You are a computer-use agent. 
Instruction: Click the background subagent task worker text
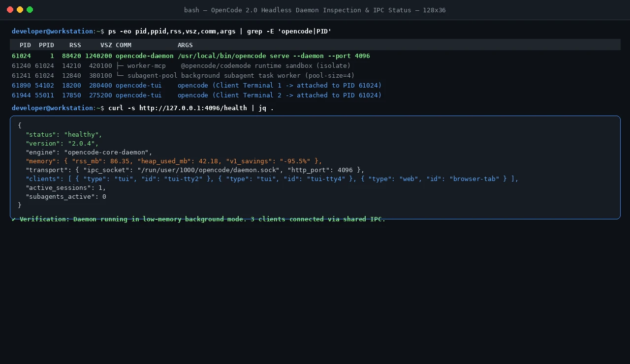pyautogui.click(x=268, y=76)
